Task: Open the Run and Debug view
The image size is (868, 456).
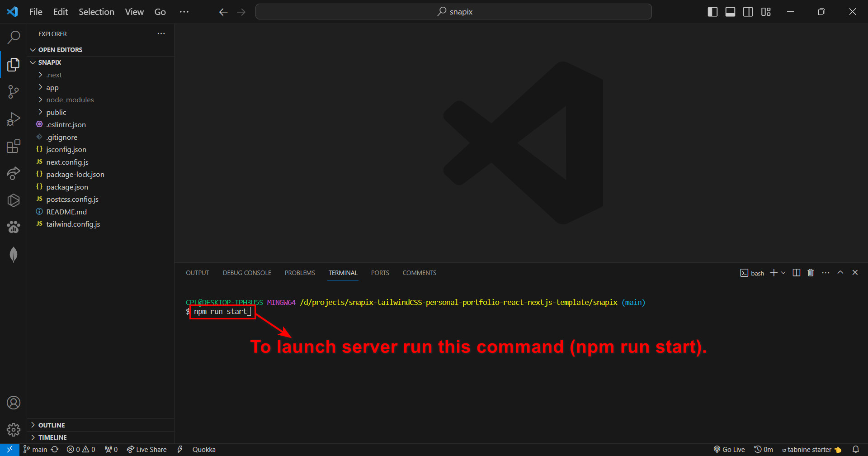Action: [x=14, y=119]
